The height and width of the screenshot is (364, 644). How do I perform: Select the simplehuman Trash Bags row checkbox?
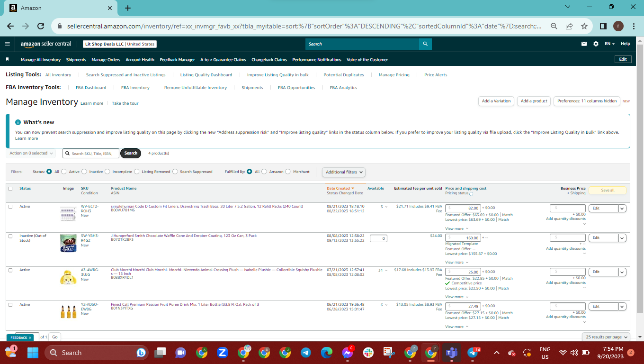tap(10, 207)
